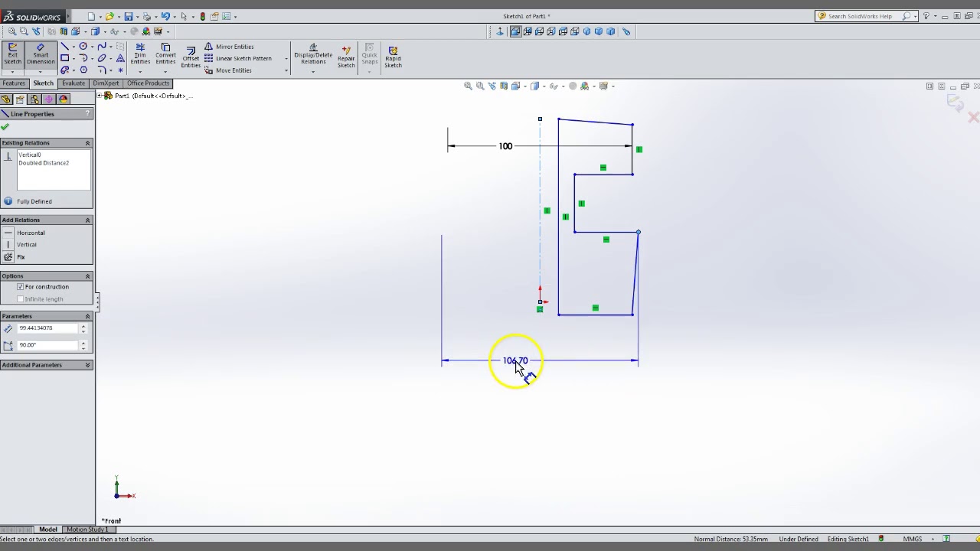
Task: Launch the Repair Sketch tool
Action: pos(346,57)
